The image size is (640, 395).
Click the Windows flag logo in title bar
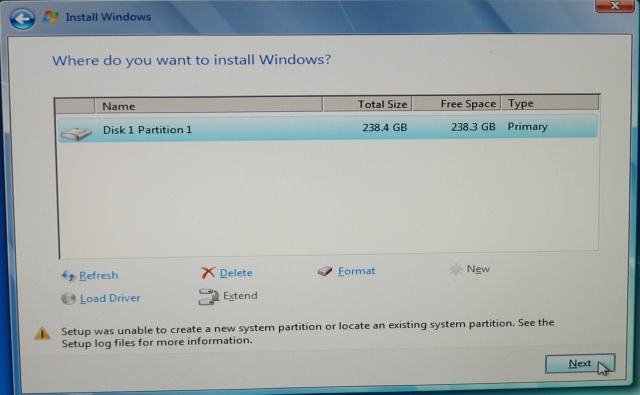[x=51, y=17]
